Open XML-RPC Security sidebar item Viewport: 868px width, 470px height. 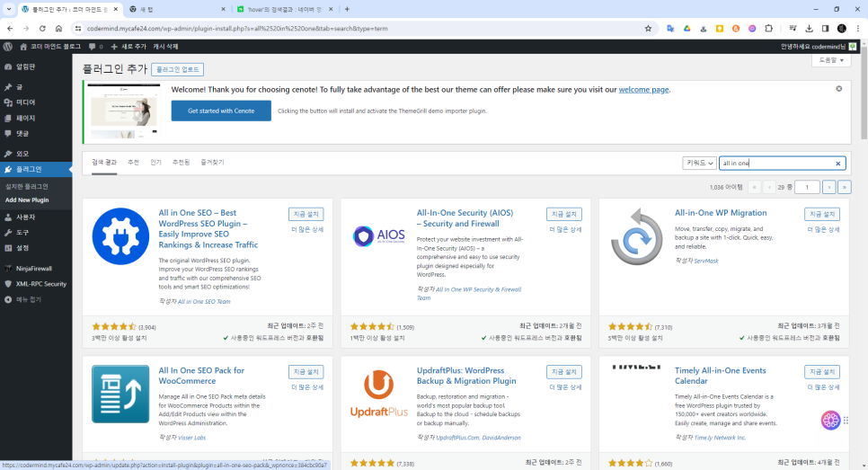click(x=36, y=284)
